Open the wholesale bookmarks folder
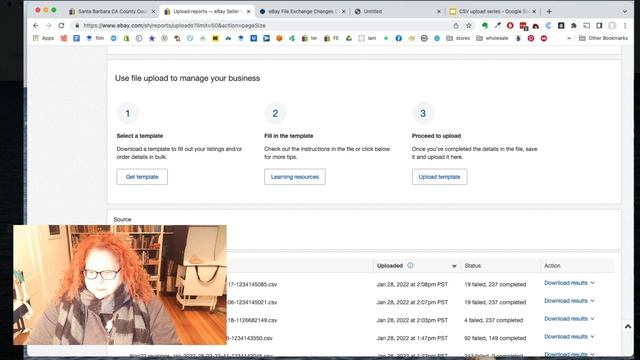The image size is (640, 360). (492, 38)
